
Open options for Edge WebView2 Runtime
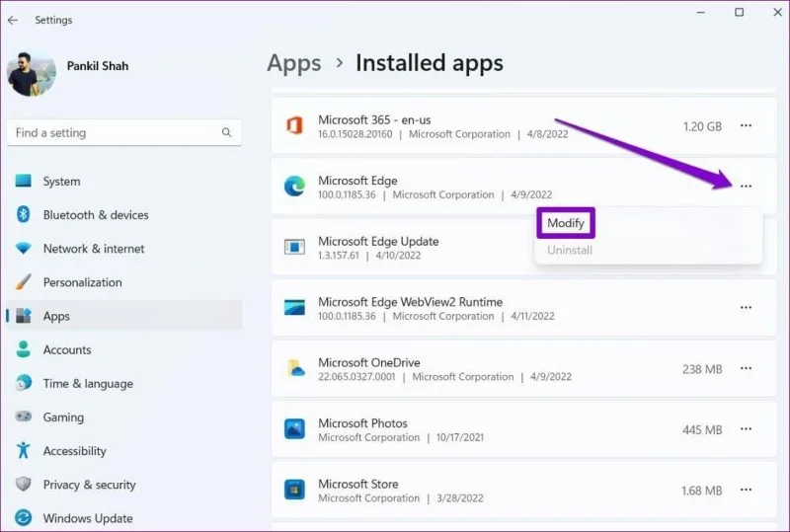[746, 308]
